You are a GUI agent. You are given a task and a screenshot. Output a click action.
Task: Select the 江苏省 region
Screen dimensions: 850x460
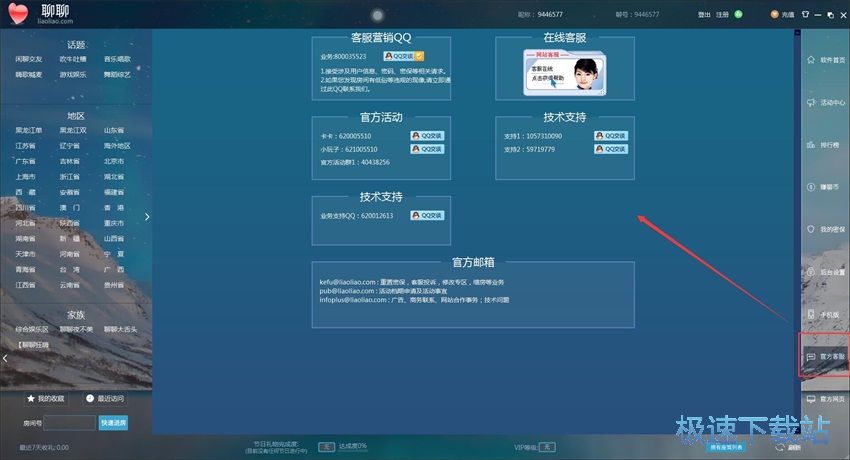tap(25, 146)
